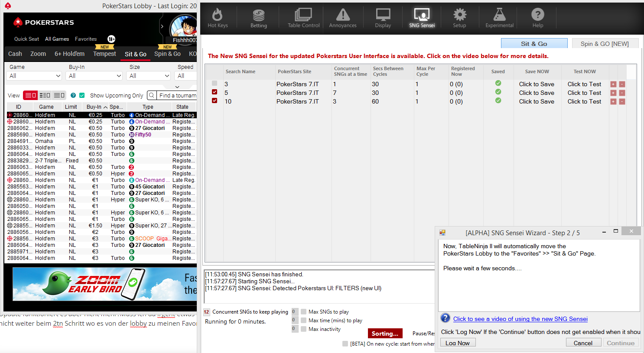Click the Sorting... red button
This screenshot has height=353, width=644.
point(385,333)
